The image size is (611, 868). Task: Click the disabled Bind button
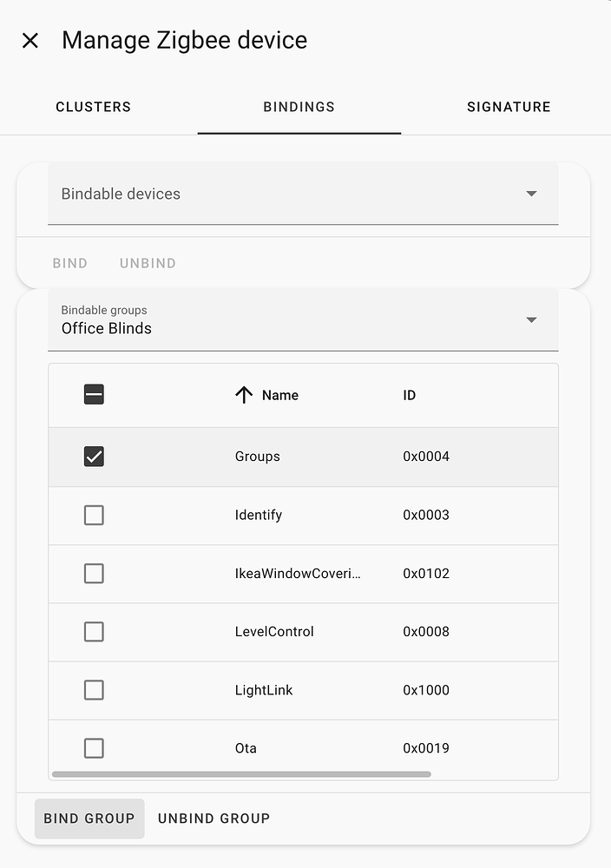69,263
